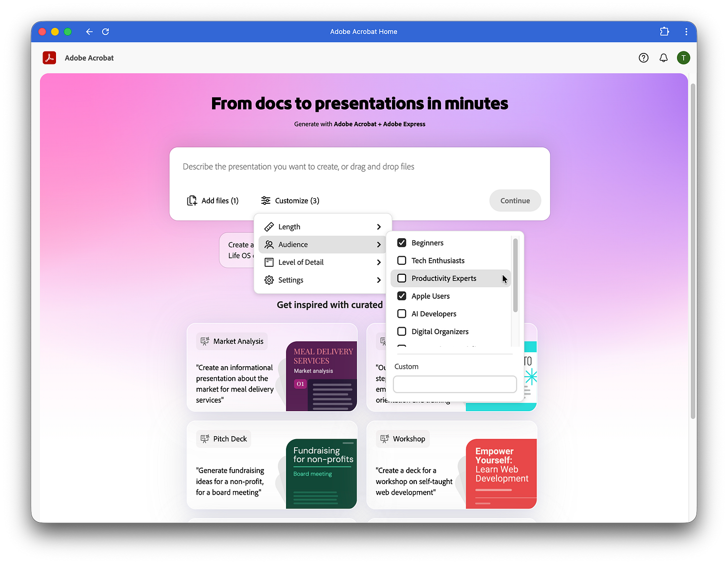This screenshot has height=564, width=728.
Task: Open the browser three-dot menu
Action: [686, 31]
